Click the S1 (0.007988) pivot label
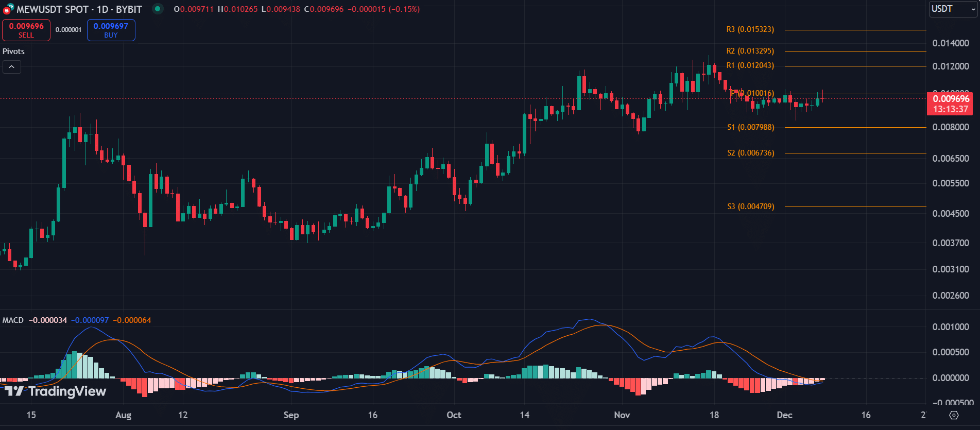This screenshot has width=980, height=430. pos(750,127)
